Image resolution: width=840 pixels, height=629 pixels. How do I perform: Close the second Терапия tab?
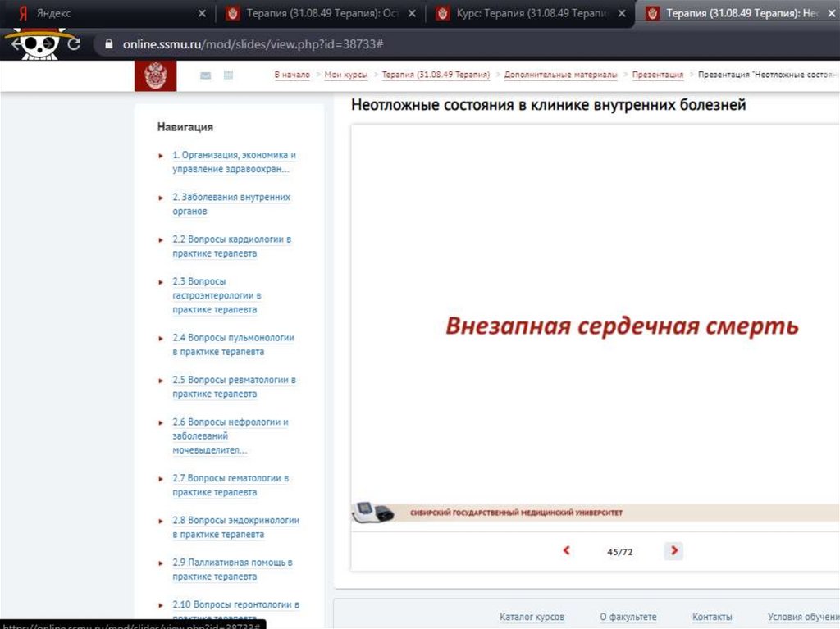pyautogui.click(x=412, y=13)
